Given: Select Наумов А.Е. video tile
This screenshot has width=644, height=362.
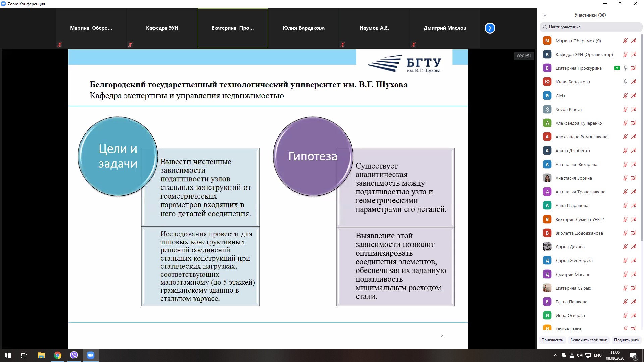Looking at the screenshot, I should coord(374,28).
